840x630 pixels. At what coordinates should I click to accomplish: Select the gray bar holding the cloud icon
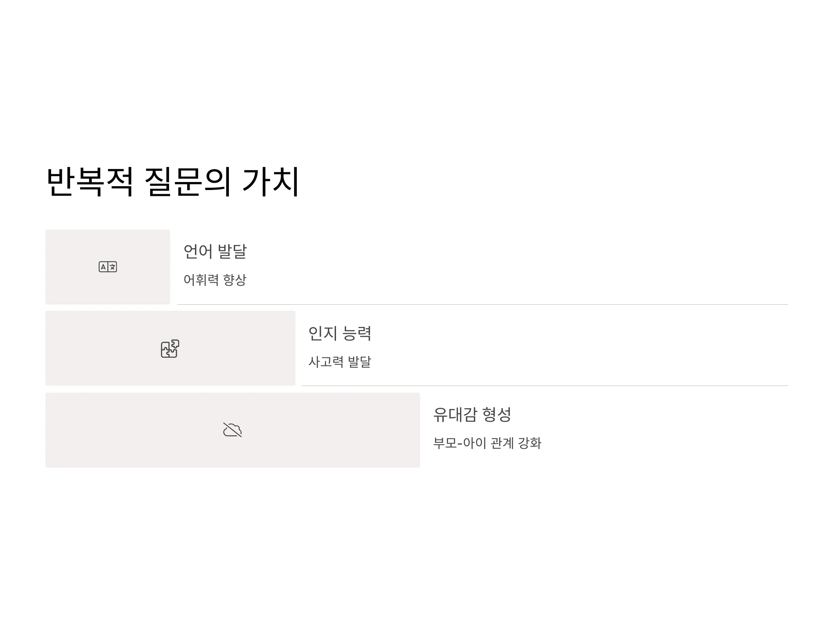click(233, 430)
